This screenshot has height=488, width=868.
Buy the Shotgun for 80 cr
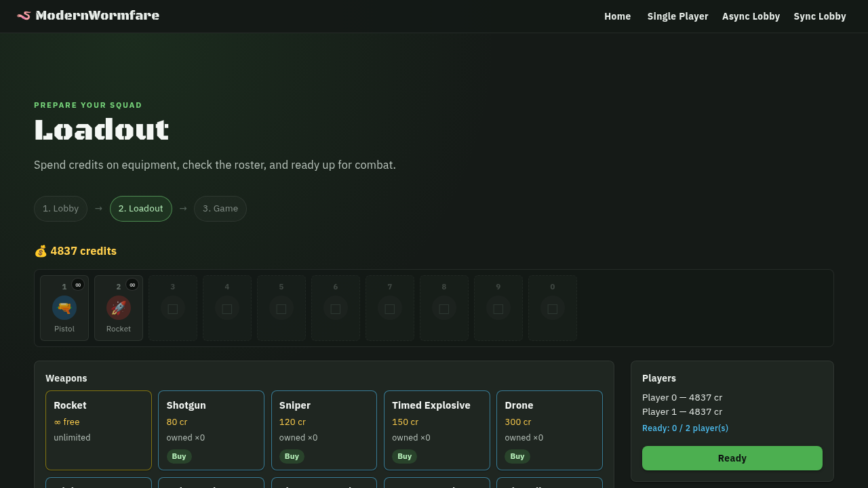click(x=179, y=457)
